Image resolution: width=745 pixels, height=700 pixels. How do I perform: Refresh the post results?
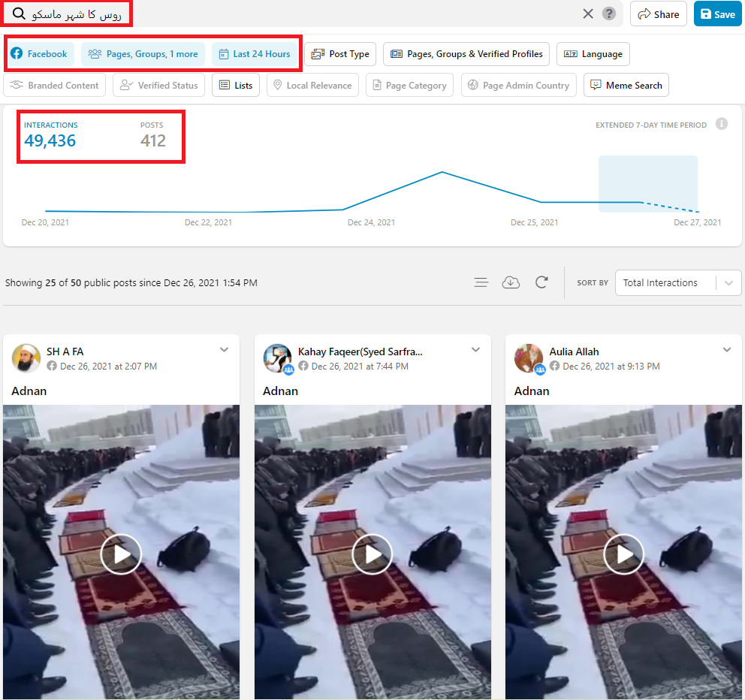click(x=541, y=282)
